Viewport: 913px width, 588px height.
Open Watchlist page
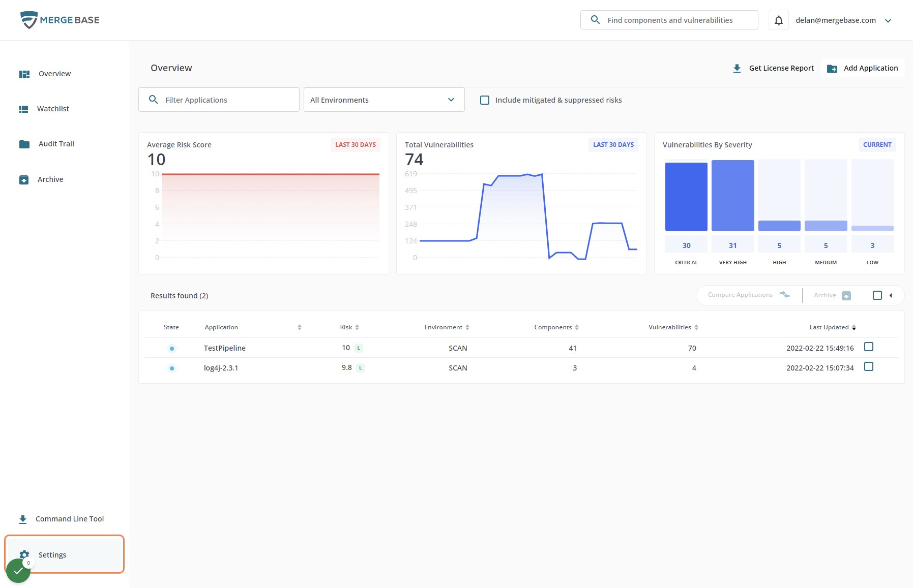coord(53,109)
